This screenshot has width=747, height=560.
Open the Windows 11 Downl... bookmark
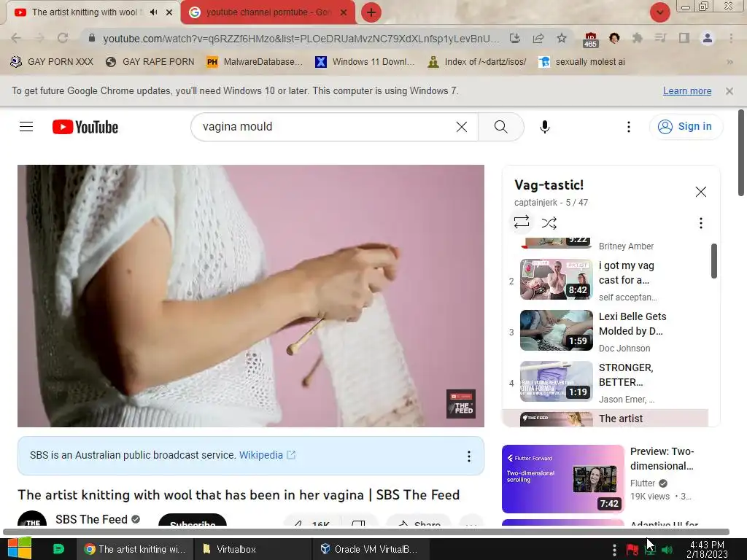[x=365, y=62]
